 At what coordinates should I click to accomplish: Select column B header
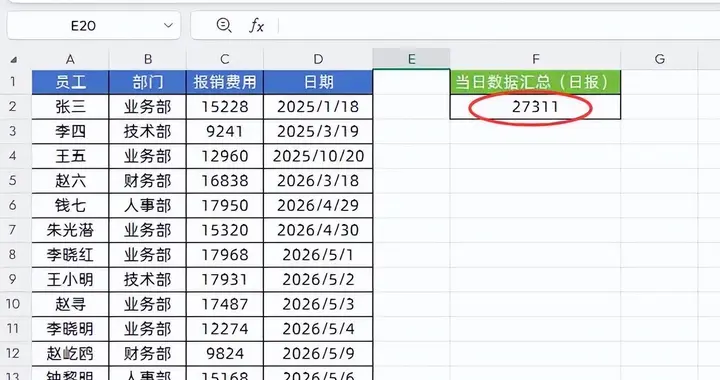coord(147,59)
